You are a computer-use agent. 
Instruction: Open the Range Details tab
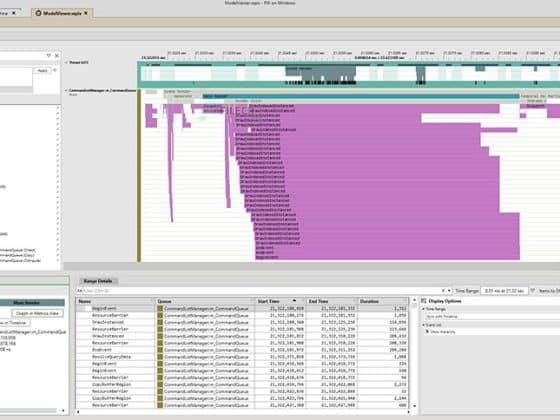(x=98, y=281)
